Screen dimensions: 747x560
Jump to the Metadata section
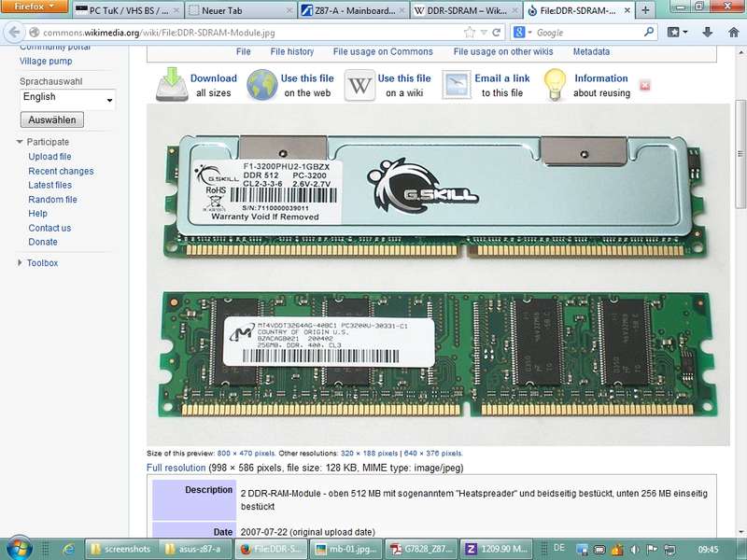pyautogui.click(x=591, y=51)
